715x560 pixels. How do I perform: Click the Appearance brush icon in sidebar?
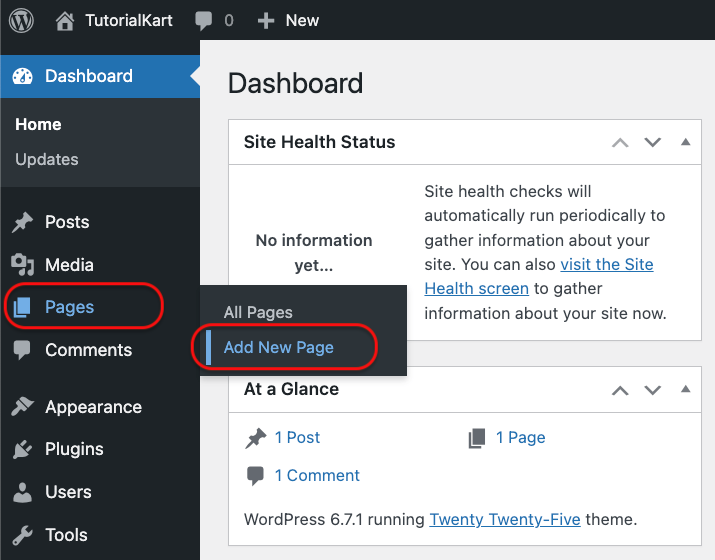pyautogui.click(x=22, y=406)
